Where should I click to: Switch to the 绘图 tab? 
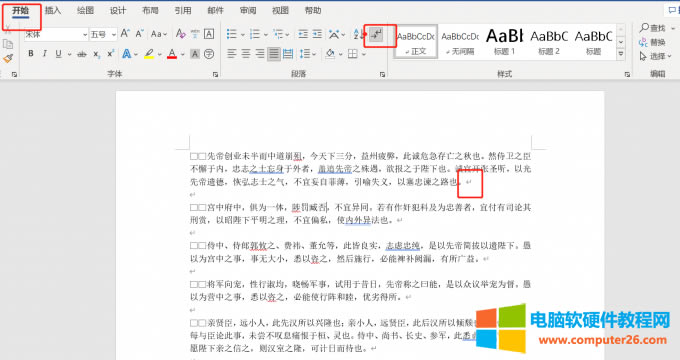tap(85, 10)
